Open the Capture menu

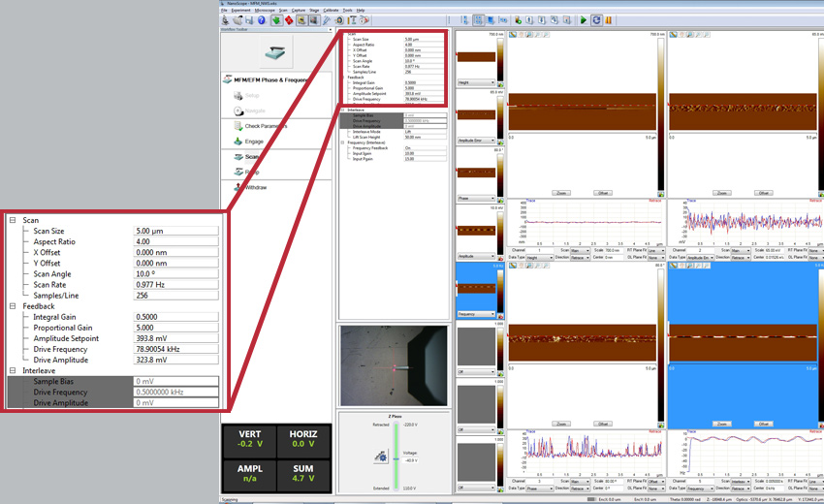(299, 10)
